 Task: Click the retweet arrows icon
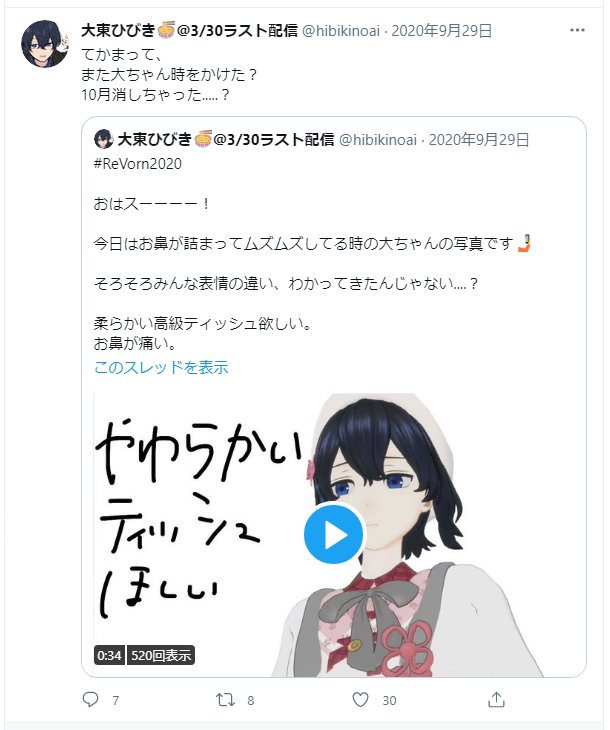[225, 699]
